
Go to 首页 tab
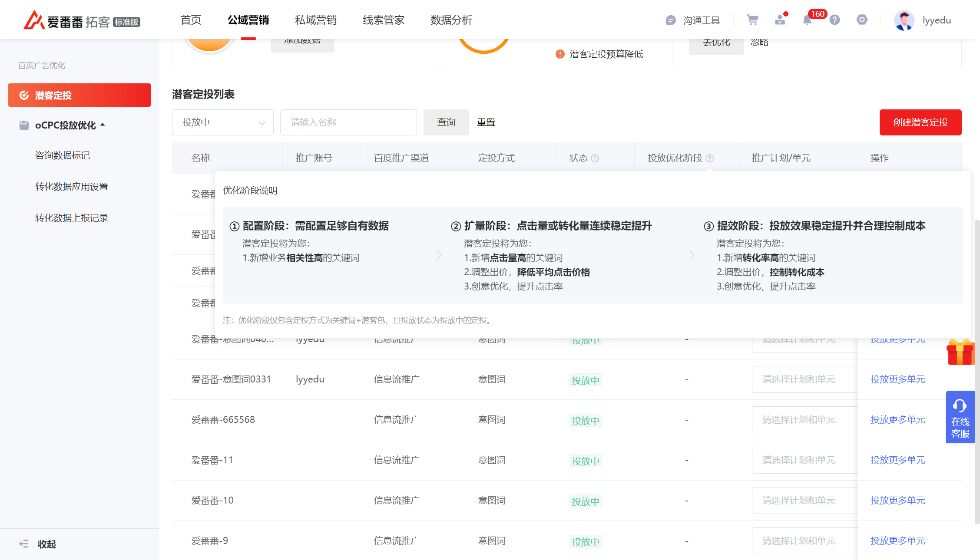(x=191, y=20)
